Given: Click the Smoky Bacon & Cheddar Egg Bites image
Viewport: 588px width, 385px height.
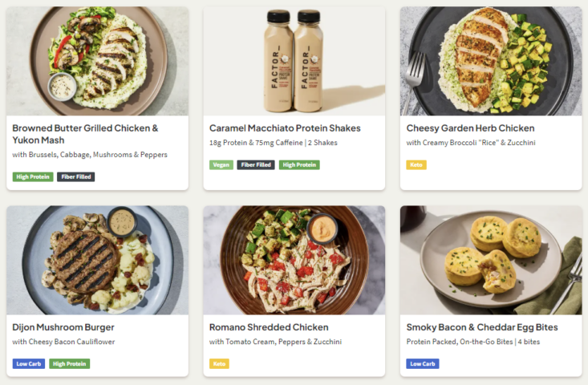Looking at the screenshot, I should [x=491, y=260].
